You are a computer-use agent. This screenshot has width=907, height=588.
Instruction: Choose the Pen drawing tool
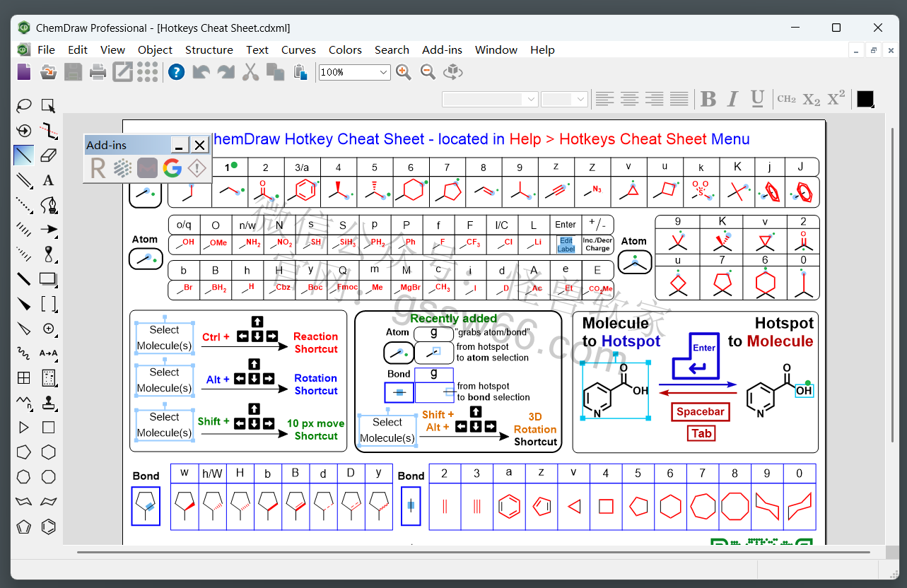pyautogui.click(x=48, y=205)
